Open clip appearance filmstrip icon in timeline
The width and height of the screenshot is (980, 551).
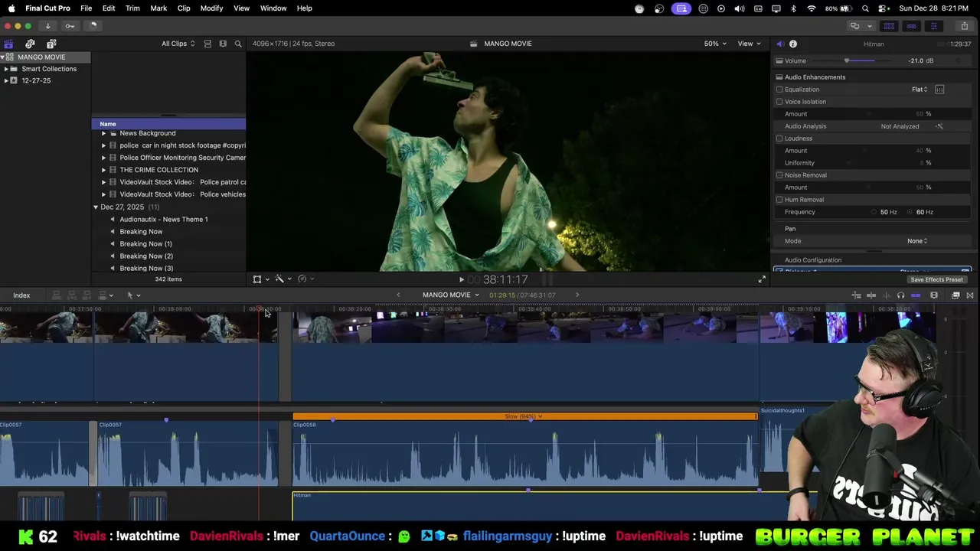(934, 295)
